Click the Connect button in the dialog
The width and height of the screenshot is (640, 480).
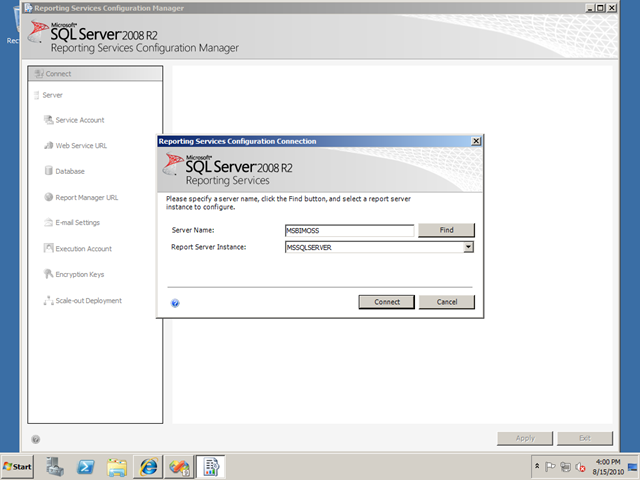[x=387, y=302]
